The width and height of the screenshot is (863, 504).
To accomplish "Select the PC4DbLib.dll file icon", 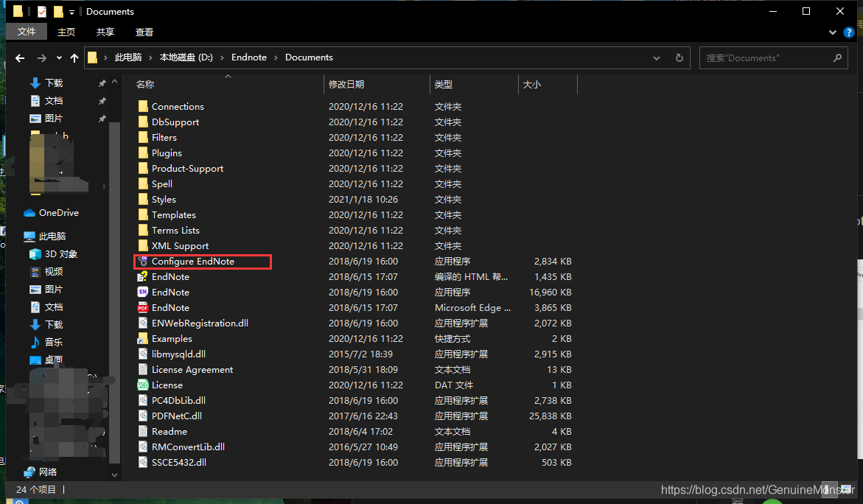I will [x=143, y=401].
